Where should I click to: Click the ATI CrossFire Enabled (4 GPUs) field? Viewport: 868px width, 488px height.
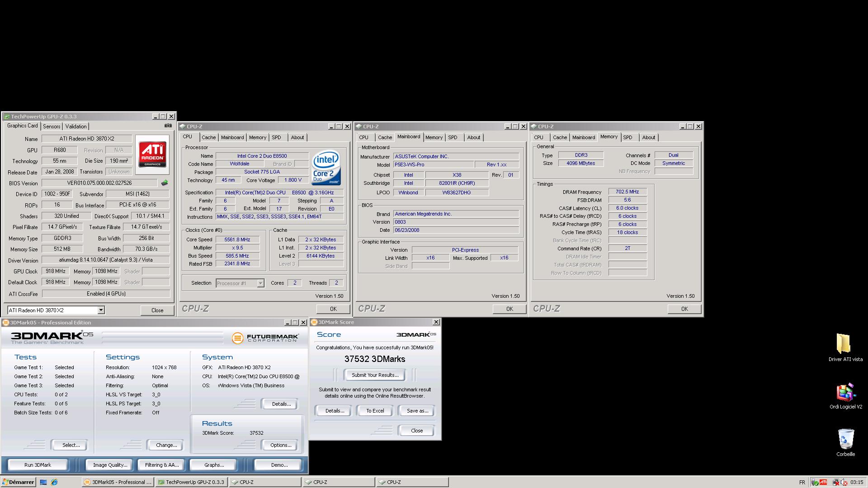106,294
